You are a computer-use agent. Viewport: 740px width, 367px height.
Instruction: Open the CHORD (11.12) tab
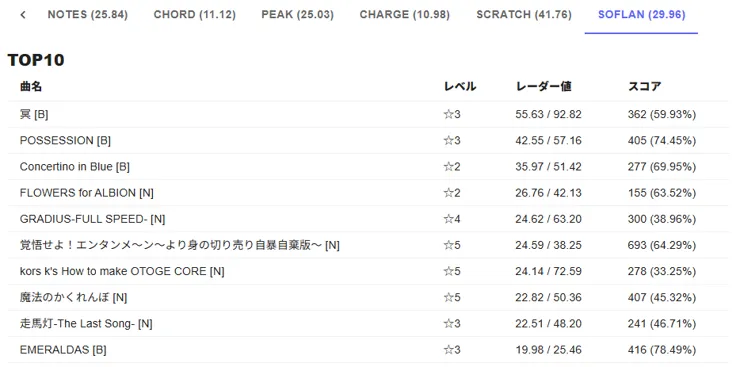click(194, 15)
